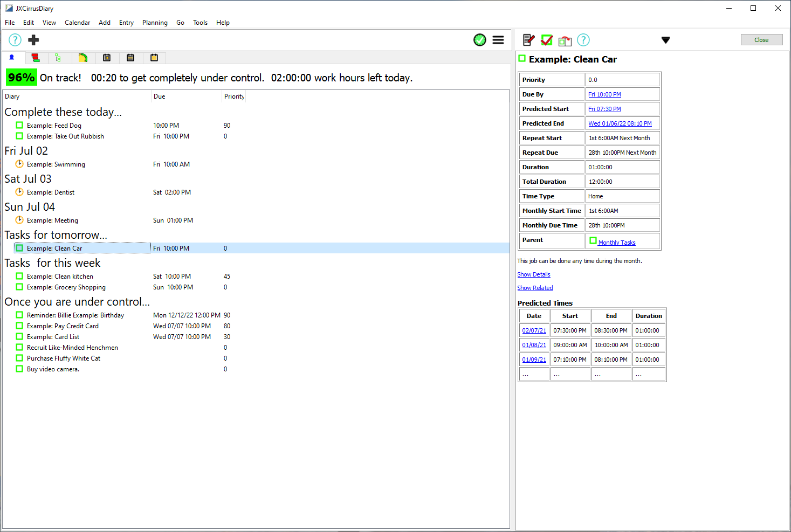Switch to the green tree hierarchy tab
This screenshot has height=532, width=791.
coord(58,58)
